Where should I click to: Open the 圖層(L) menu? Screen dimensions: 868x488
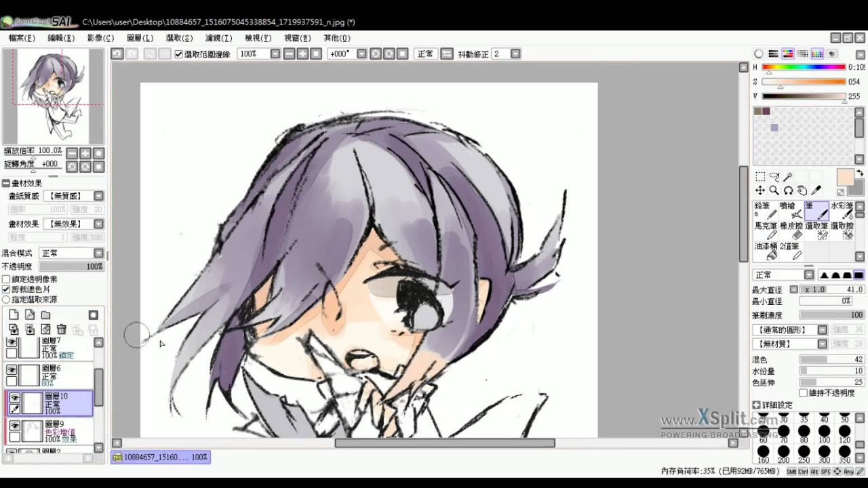[x=140, y=38]
